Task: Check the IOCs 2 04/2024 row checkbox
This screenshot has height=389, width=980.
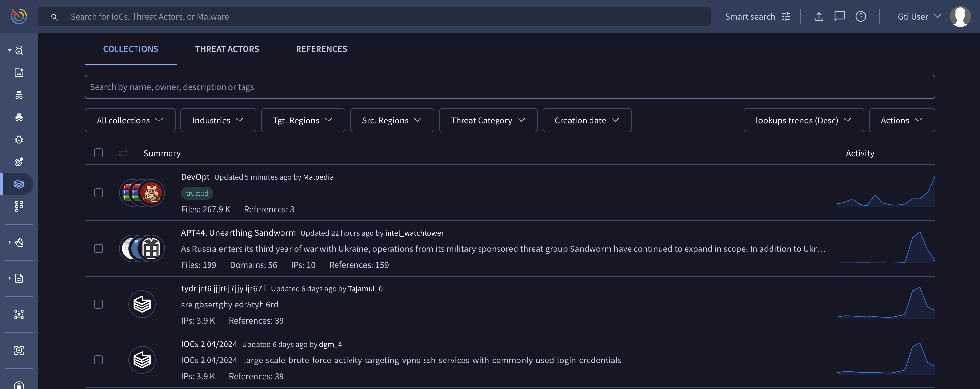Action: [99, 360]
